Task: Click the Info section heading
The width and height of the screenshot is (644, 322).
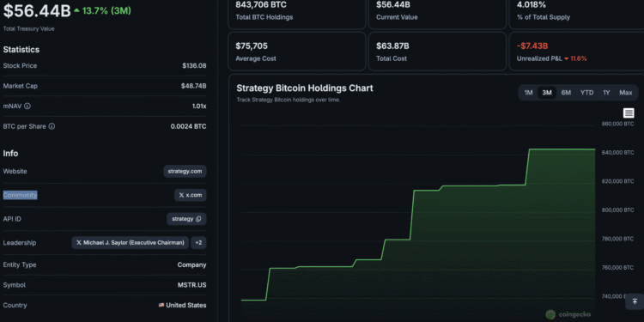Action: tap(10, 153)
